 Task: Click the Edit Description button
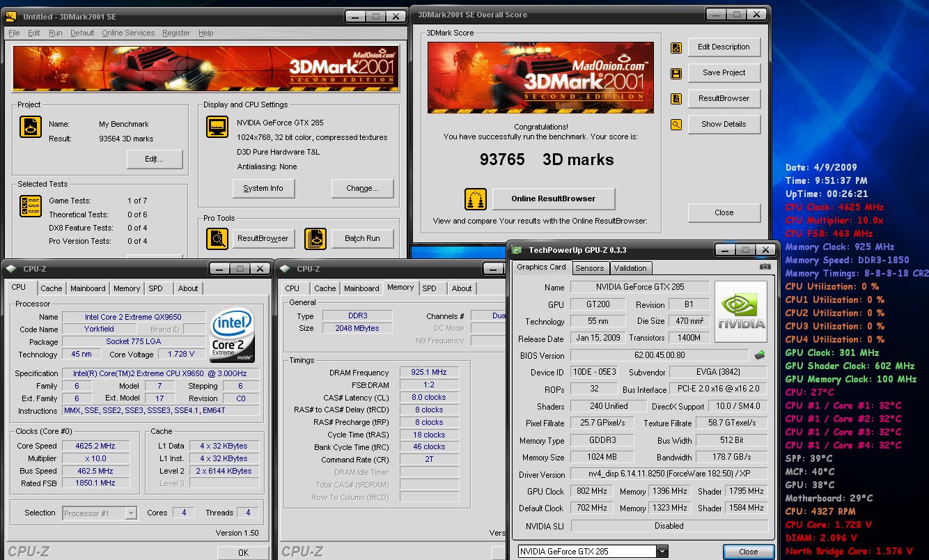724,47
